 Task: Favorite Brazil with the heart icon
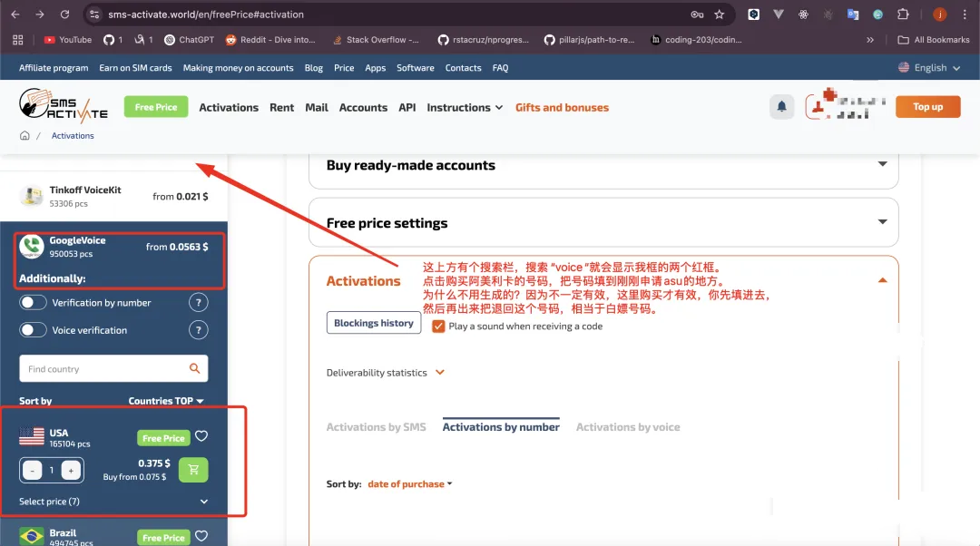click(201, 536)
